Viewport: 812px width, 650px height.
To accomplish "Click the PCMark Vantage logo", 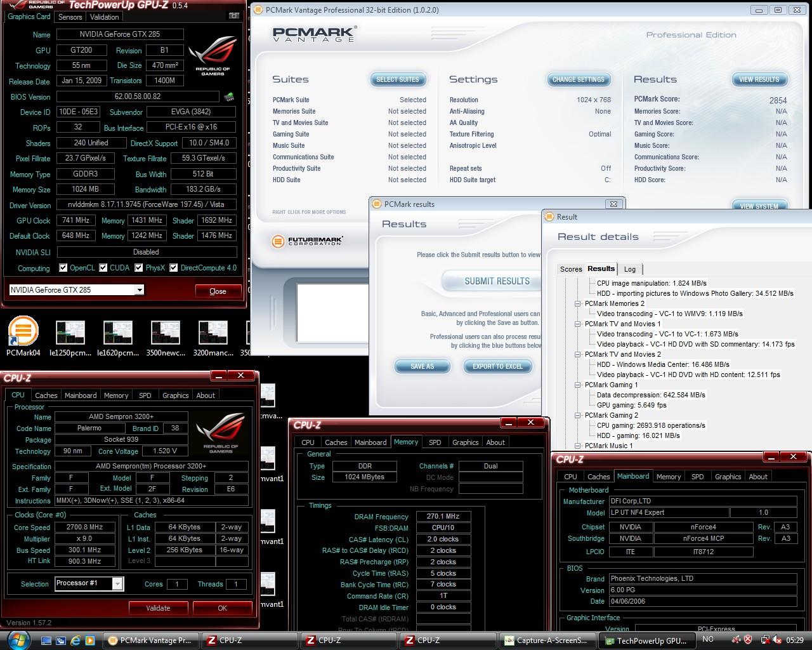I will (x=315, y=34).
